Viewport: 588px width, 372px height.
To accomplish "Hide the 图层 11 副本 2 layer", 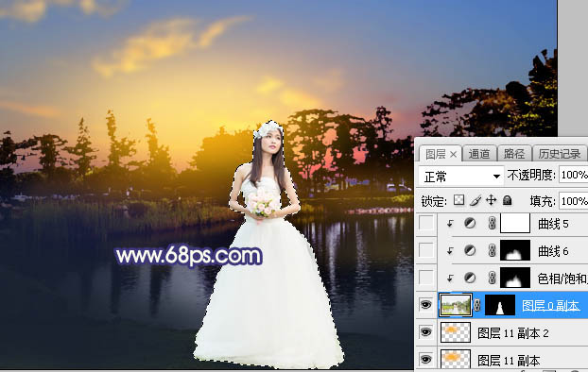I will tap(426, 332).
